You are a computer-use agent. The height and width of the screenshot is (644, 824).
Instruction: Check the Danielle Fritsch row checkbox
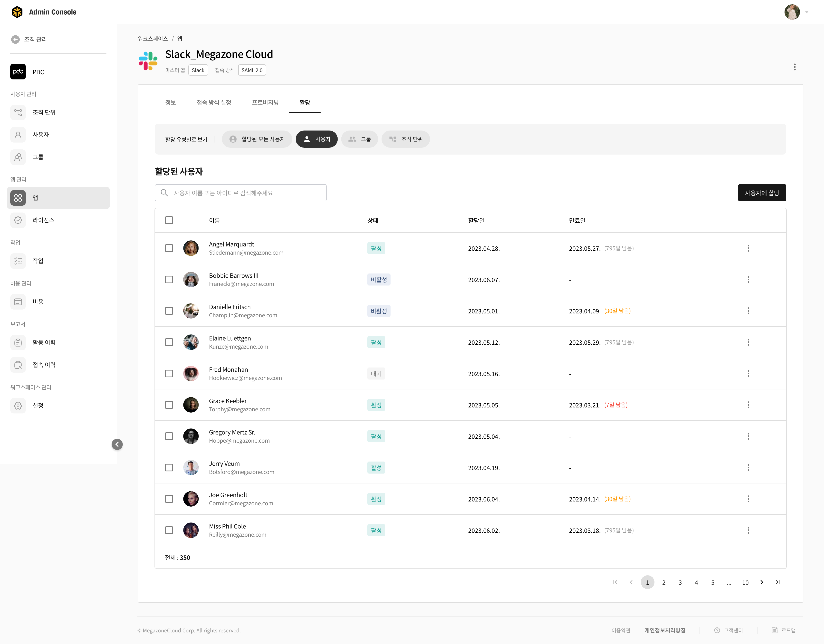click(169, 311)
